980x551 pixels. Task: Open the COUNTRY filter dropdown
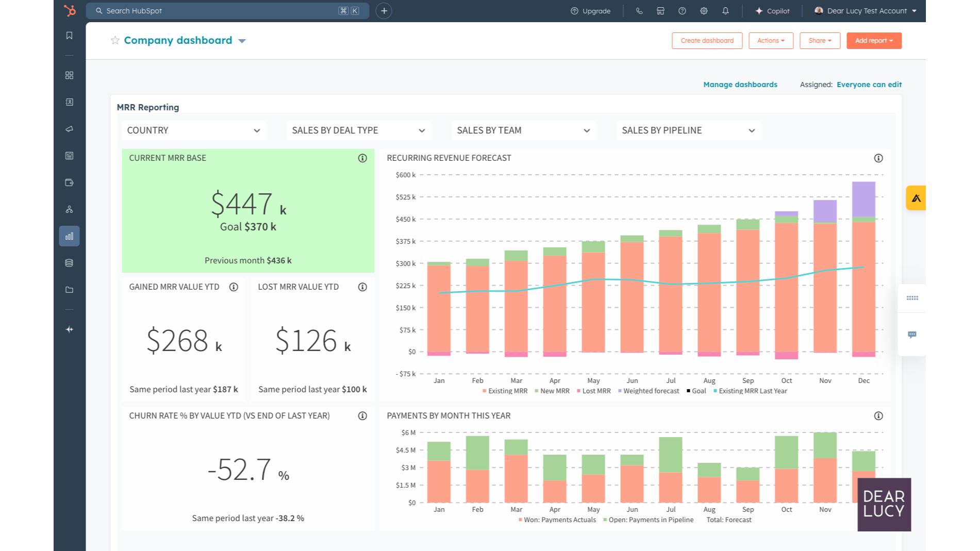pyautogui.click(x=193, y=130)
